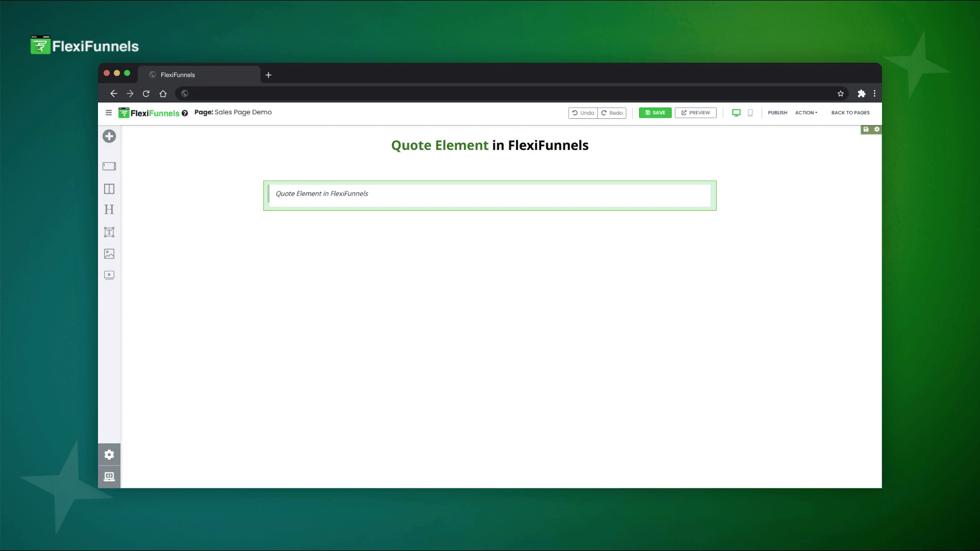The width and height of the screenshot is (980, 551).
Task: Click PUBLISH in the top bar
Action: point(777,113)
